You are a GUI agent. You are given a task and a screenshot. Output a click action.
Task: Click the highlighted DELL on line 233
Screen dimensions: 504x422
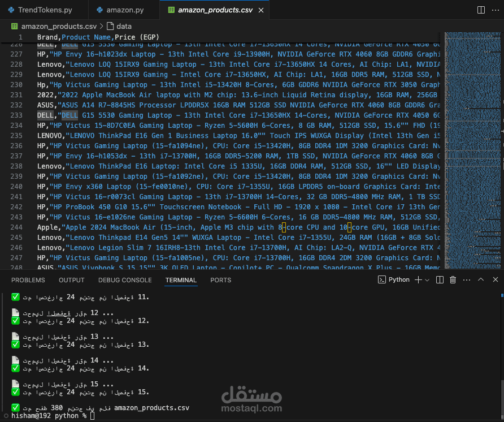pos(69,115)
